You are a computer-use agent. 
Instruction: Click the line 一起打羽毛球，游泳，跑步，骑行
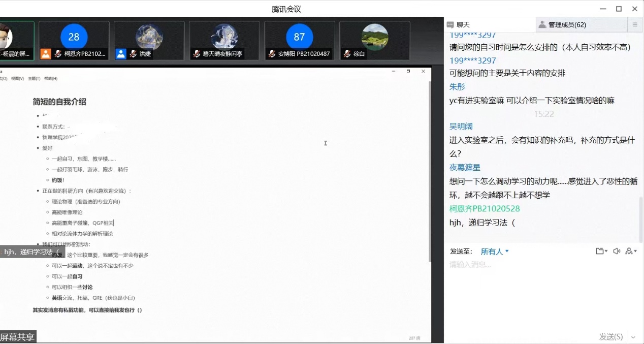(90, 169)
